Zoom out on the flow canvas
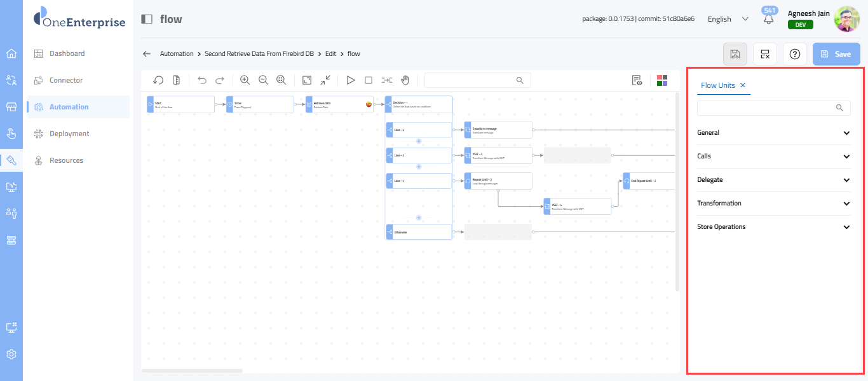Image resolution: width=868 pixels, height=381 pixels. point(263,80)
